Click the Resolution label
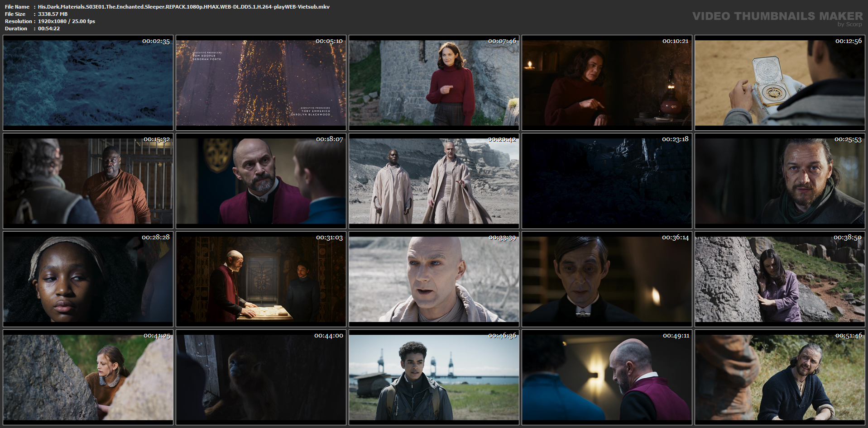Screen dimensions: 868x428 [19, 21]
